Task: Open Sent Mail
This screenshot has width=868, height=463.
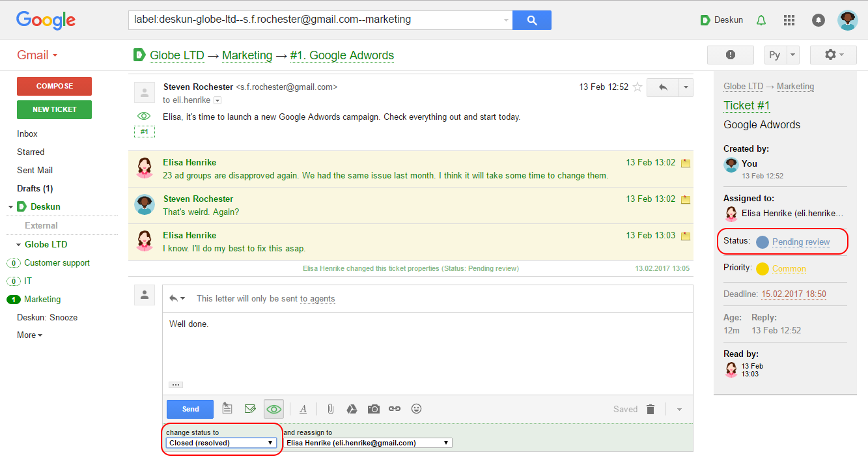Action: click(x=35, y=170)
